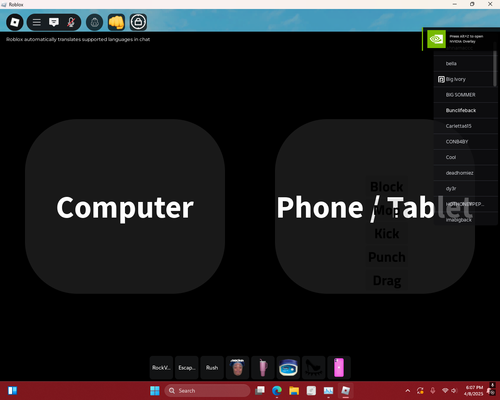500x400 pixels.
Task: Unmute the microphone in the top bar
Action: click(x=71, y=22)
